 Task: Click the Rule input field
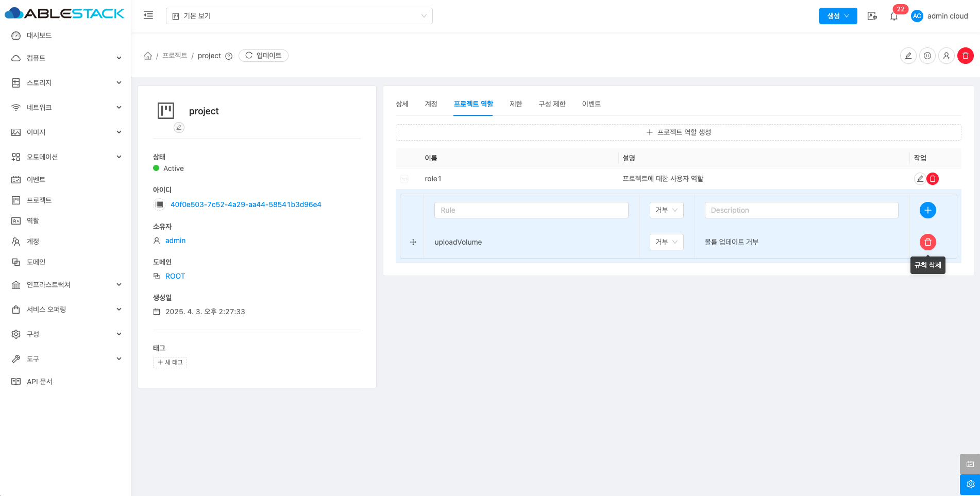point(531,210)
